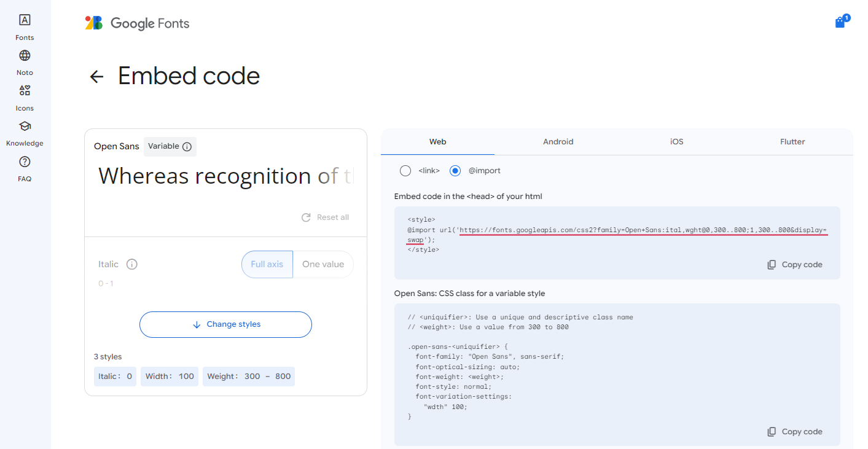This screenshot has height=449, width=868.
Task: Click the Variable label chip
Action: pos(170,147)
